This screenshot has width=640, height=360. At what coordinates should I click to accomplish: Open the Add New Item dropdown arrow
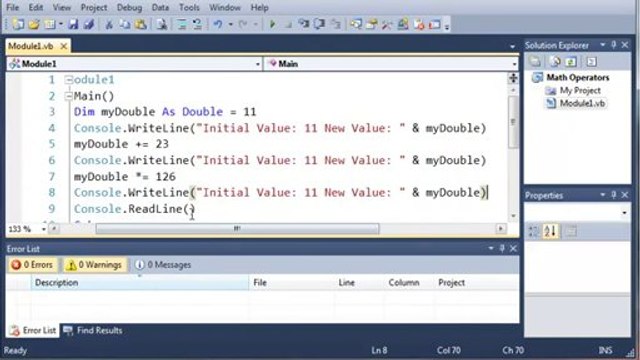60,24
